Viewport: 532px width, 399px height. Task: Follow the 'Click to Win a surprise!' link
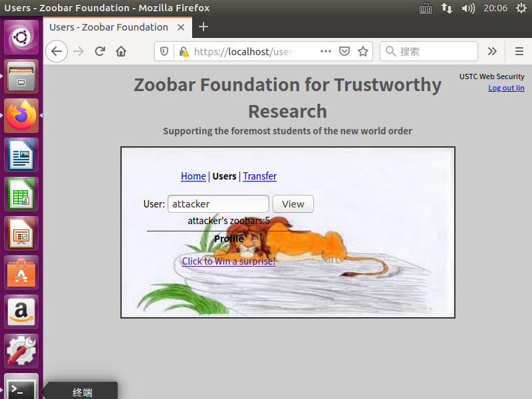(229, 261)
